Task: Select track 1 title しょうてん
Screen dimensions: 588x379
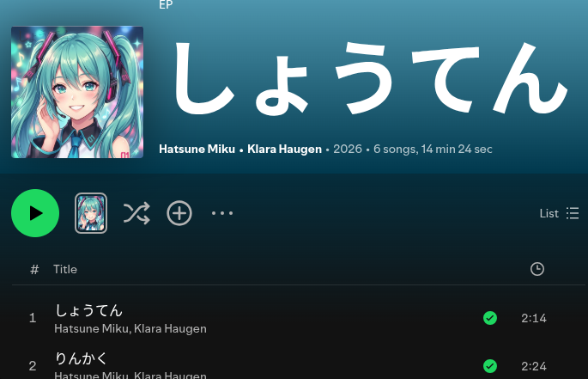Action: pos(89,310)
